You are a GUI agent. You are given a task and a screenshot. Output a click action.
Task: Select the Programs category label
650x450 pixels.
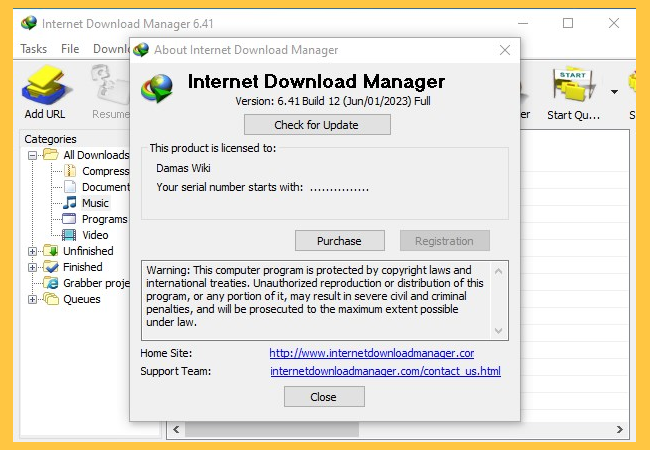[105, 219]
